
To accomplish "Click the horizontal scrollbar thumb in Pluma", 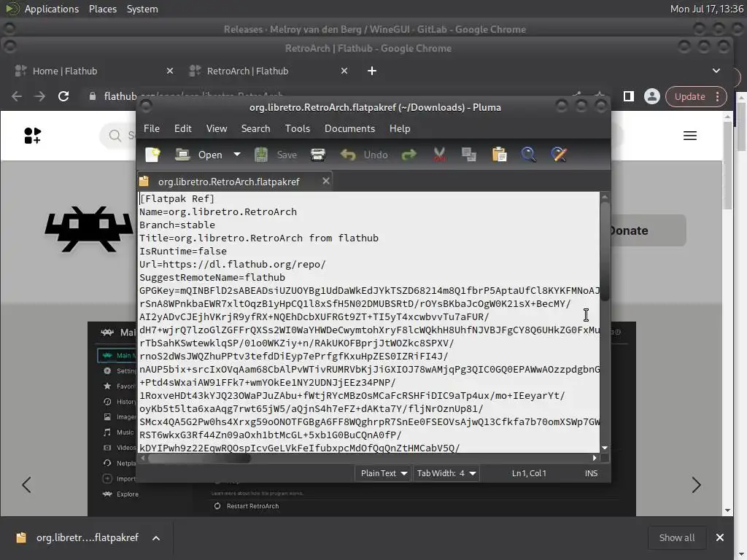I will pyautogui.click(x=199, y=458).
